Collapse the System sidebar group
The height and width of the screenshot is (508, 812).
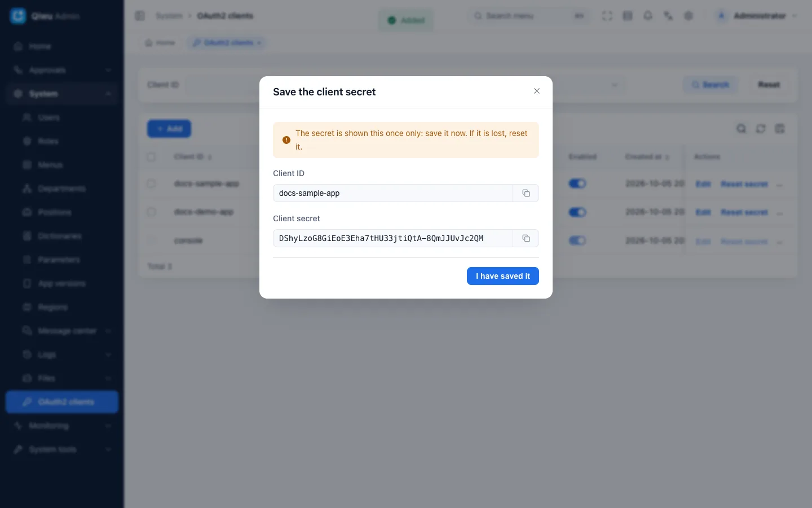pyautogui.click(x=62, y=94)
